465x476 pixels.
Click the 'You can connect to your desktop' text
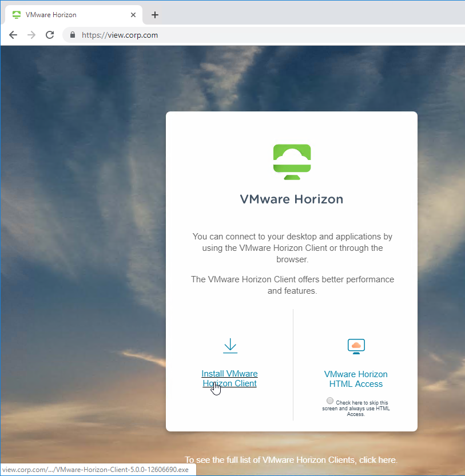[292, 248]
